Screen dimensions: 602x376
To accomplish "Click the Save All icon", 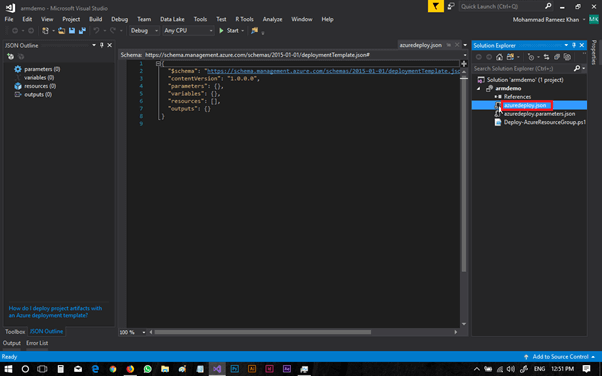I will tap(82, 31).
